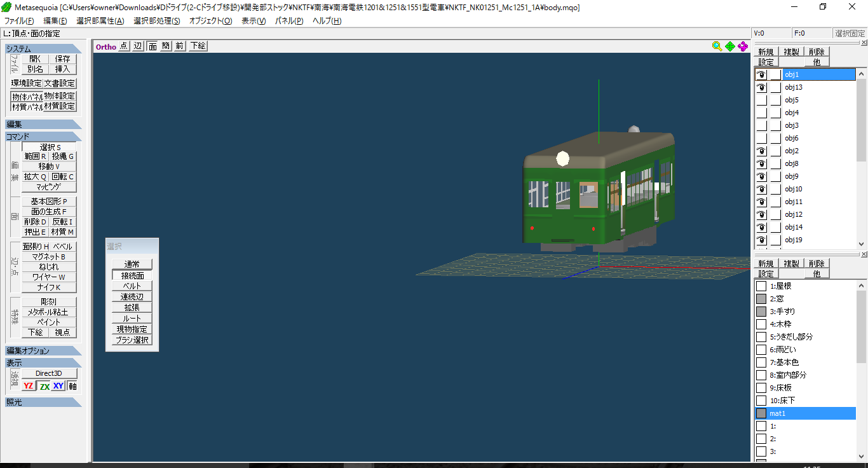This screenshot has height=468, width=868.
Task: Click the 開く open button
Action: (36, 59)
